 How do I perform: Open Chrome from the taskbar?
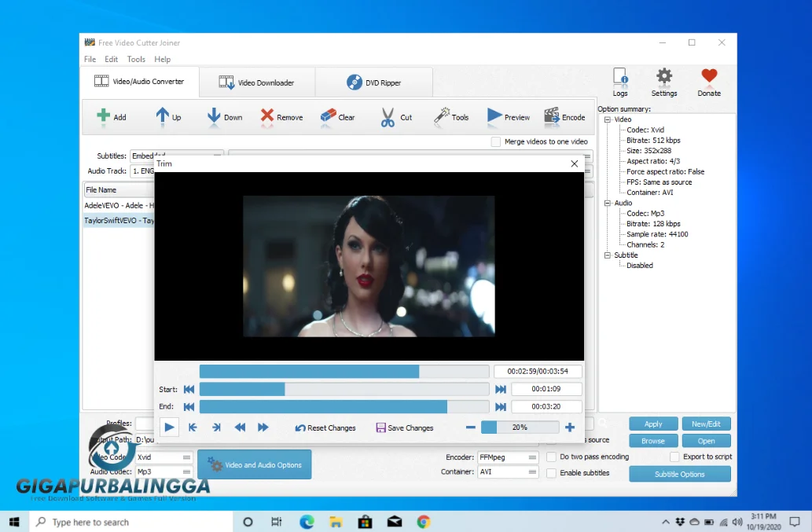coord(424,522)
